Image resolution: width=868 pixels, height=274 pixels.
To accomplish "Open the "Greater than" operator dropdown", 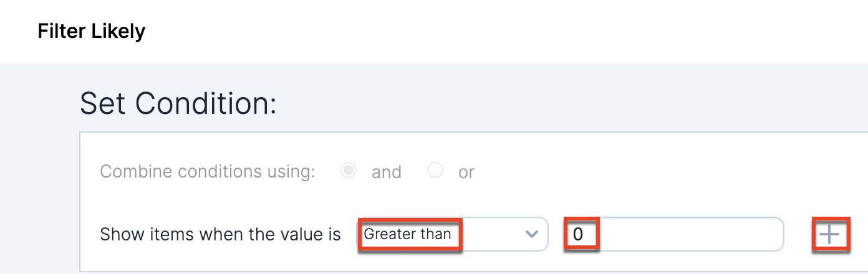I will 453,234.
